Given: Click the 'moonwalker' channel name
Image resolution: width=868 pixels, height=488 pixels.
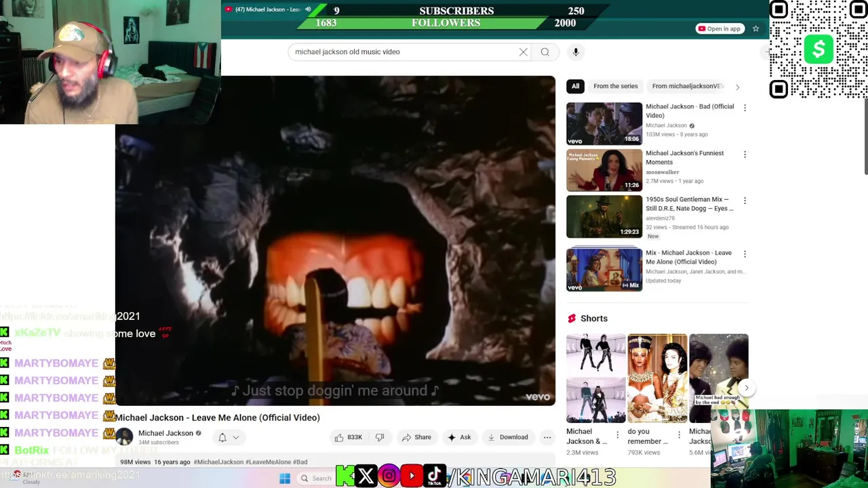Looking at the screenshot, I should (663, 172).
